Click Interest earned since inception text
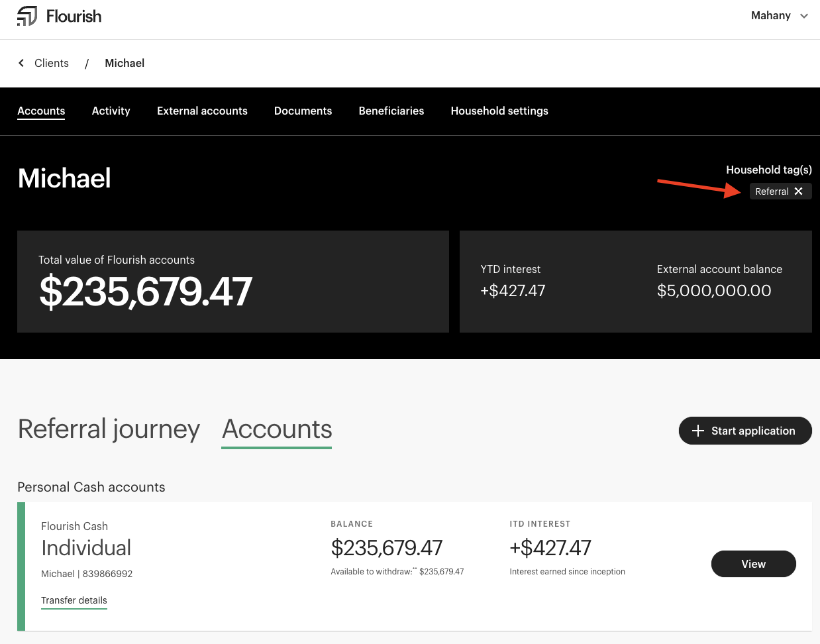 (568, 572)
